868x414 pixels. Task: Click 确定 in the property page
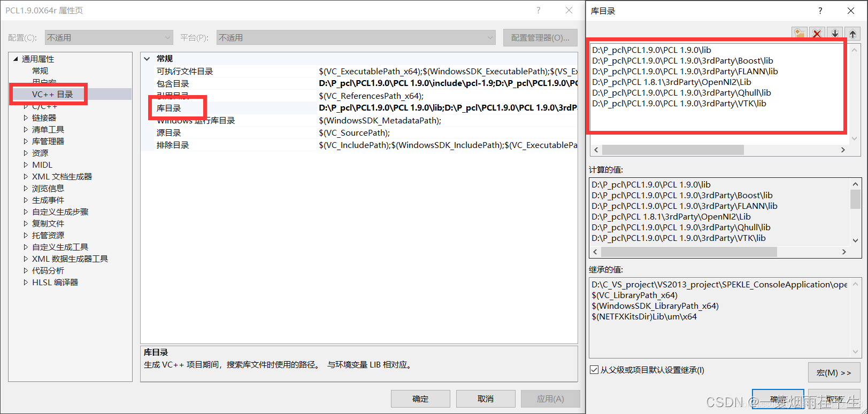pos(420,399)
